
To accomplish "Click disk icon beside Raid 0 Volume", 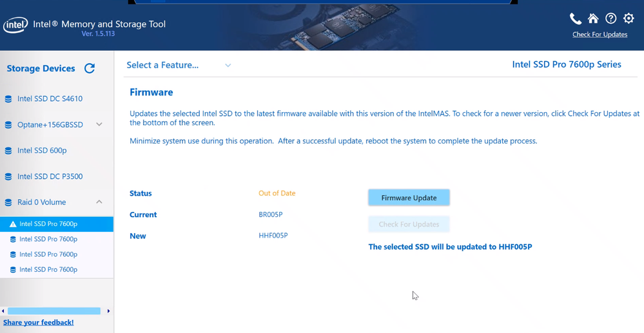I will click(8, 202).
